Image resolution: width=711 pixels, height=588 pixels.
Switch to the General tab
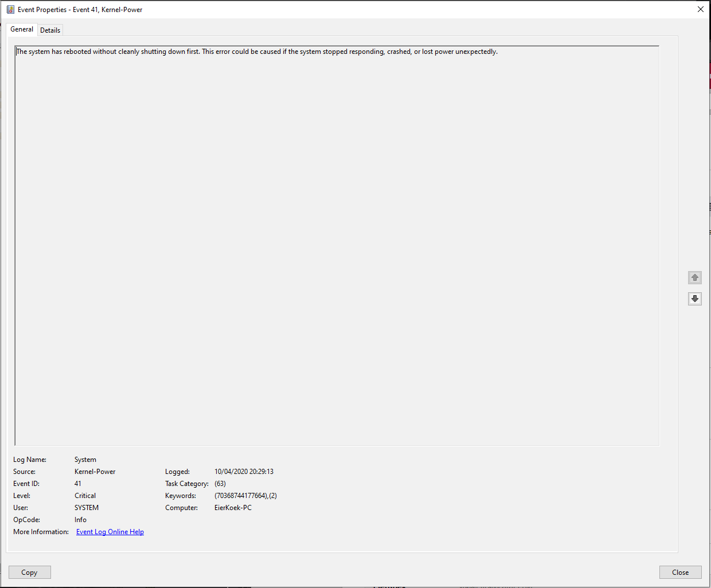22,29
